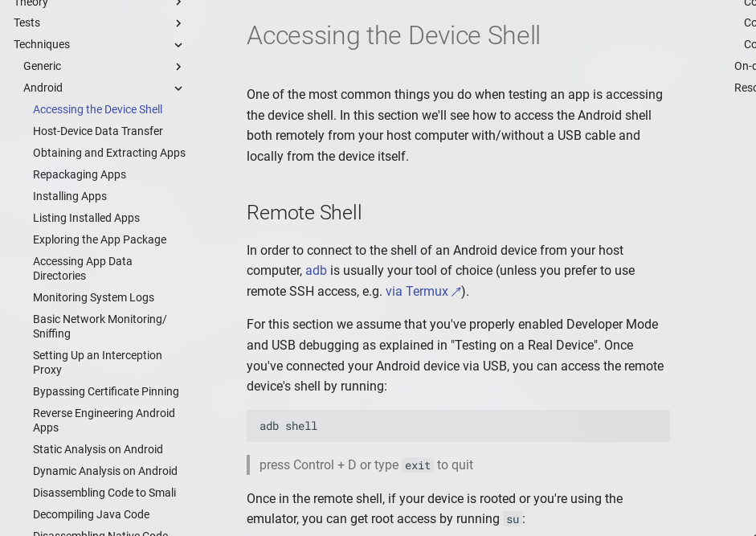Open Setting Up an Interception Proxy
The image size is (756, 536).
coord(97,362)
